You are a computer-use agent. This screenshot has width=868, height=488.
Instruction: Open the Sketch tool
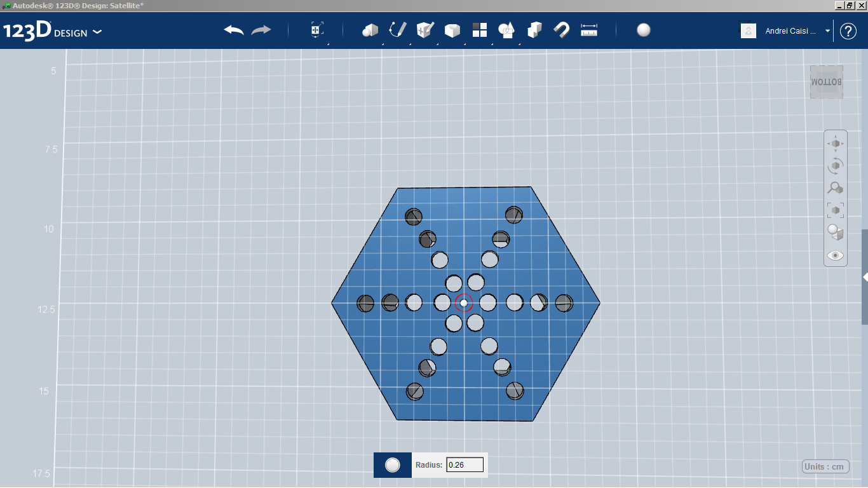click(x=397, y=30)
